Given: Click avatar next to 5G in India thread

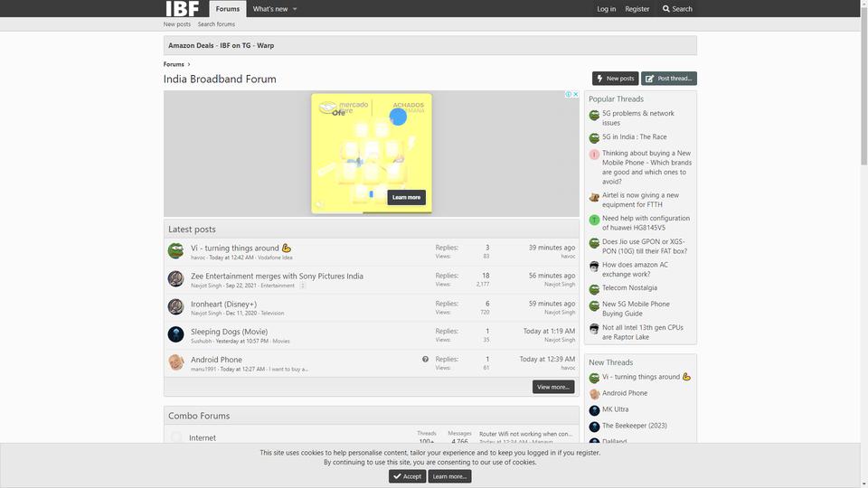Looking at the screenshot, I should click(x=594, y=137).
